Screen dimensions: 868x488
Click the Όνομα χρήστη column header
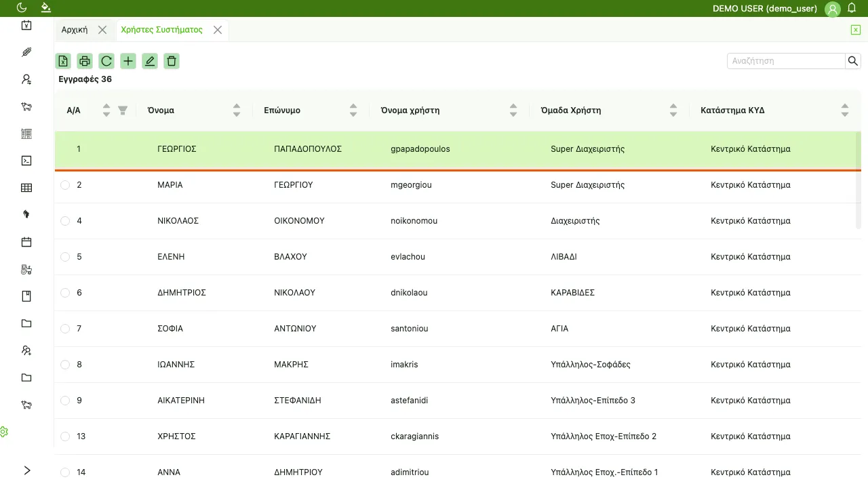click(x=410, y=110)
